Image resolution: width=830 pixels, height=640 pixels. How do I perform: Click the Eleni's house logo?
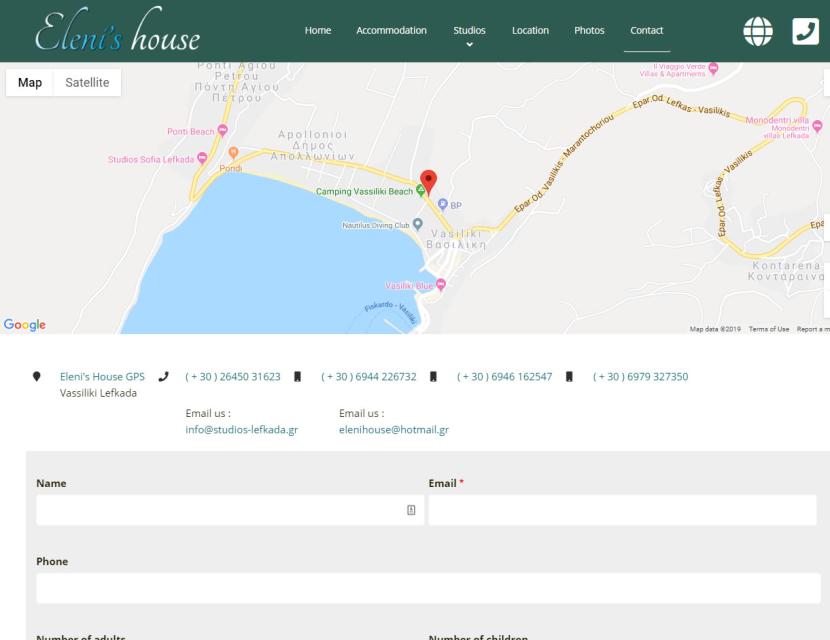pos(117,31)
